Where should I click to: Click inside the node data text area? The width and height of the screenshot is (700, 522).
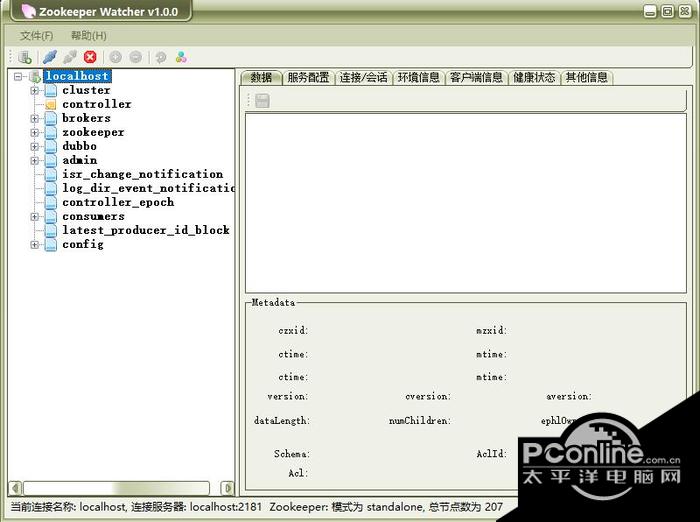466,203
